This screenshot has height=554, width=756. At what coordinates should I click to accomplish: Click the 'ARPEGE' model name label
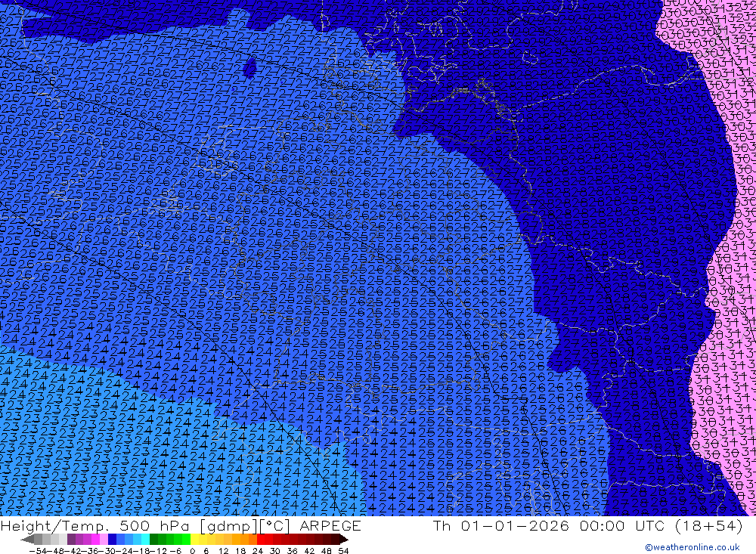click(x=330, y=526)
